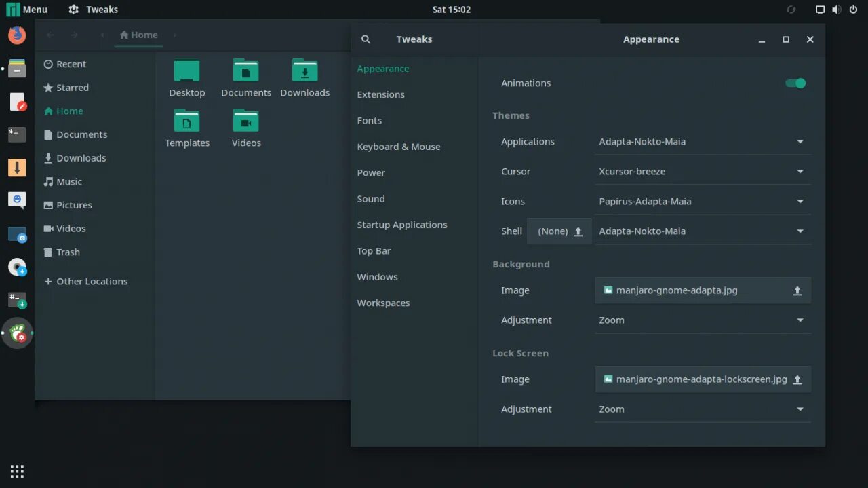Click the sync indicator in top bar
The width and height of the screenshot is (868, 488).
tap(791, 10)
